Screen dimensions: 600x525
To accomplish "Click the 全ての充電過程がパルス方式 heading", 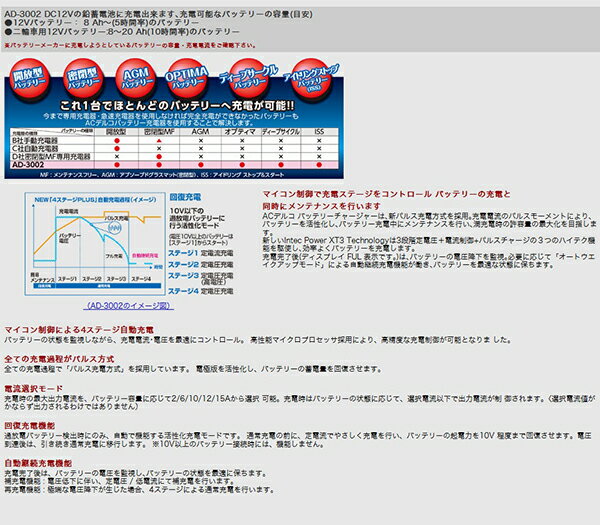I will pos(63,357).
